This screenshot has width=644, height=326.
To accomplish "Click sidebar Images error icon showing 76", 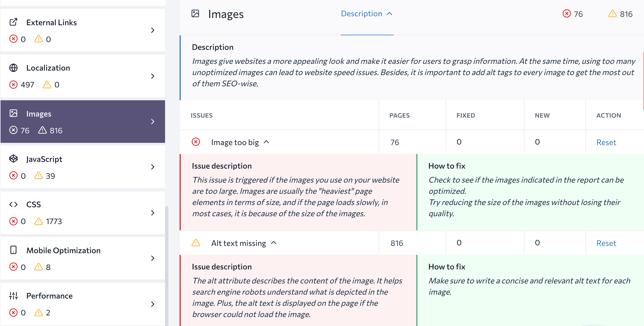I will pyautogui.click(x=13, y=130).
